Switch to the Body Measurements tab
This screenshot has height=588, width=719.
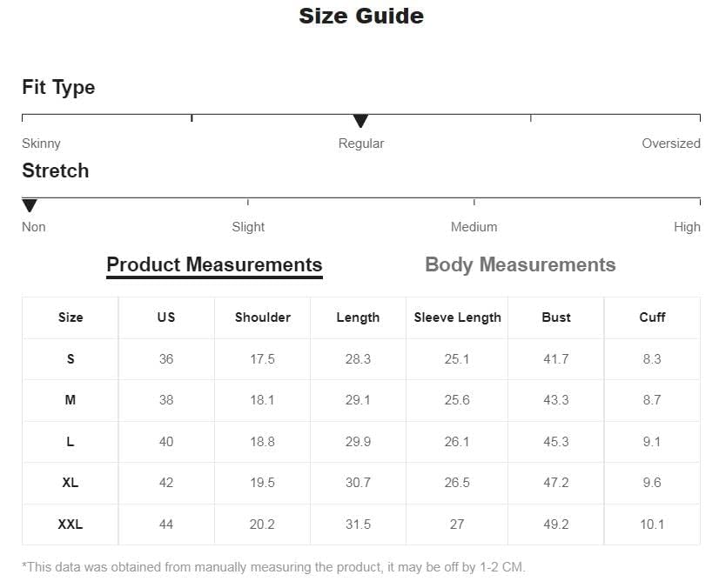520,265
